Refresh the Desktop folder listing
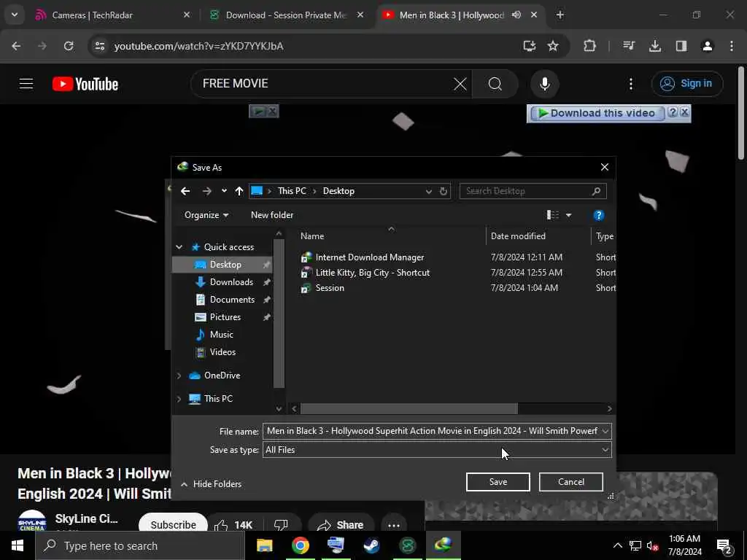The width and height of the screenshot is (747, 560). [x=443, y=192]
